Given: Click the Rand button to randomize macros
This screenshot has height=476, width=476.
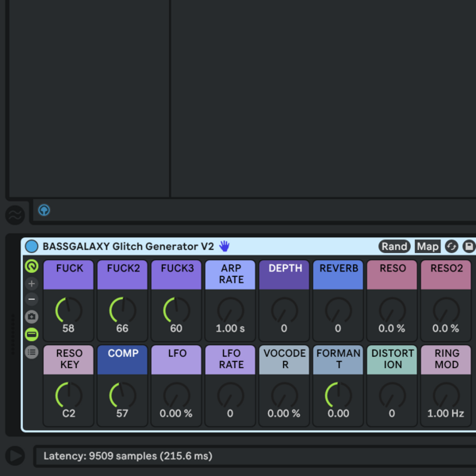Looking at the screenshot, I should (x=394, y=246).
